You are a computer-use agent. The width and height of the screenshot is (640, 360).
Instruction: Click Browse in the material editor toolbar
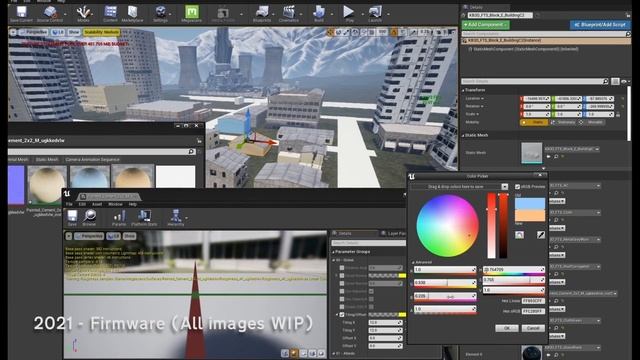pos(89,218)
